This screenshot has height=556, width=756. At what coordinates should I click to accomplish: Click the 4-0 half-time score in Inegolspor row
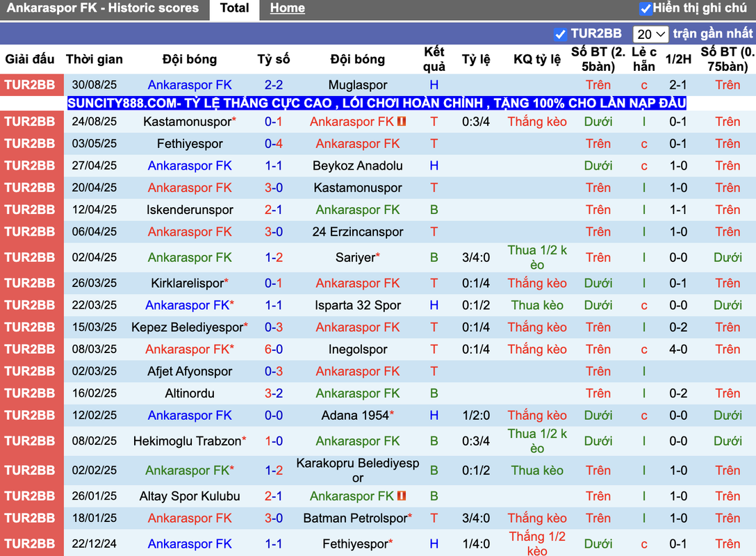pyautogui.click(x=678, y=350)
